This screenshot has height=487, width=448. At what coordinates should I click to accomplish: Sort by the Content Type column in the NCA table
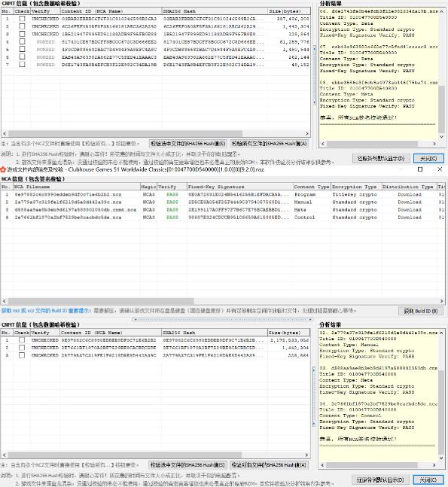(312, 187)
